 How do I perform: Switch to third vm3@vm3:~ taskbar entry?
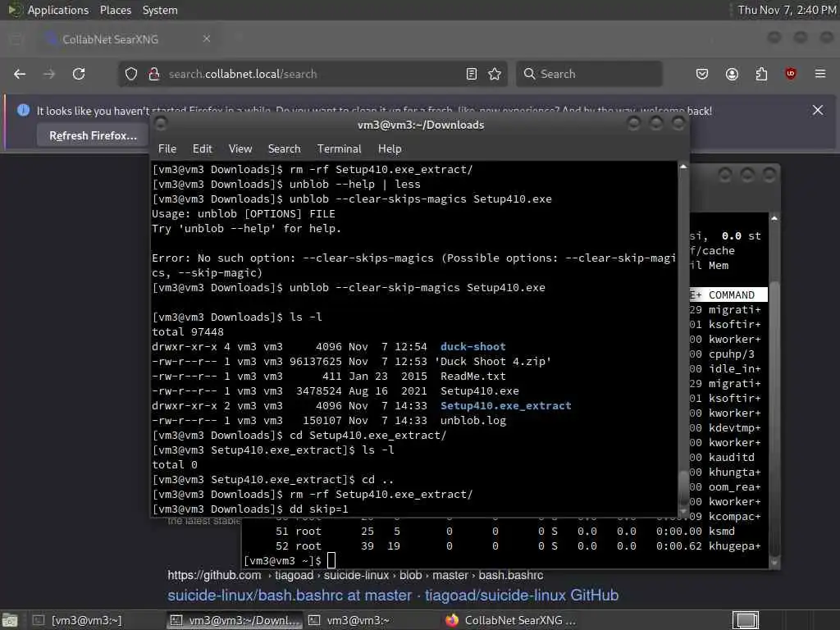point(358,620)
